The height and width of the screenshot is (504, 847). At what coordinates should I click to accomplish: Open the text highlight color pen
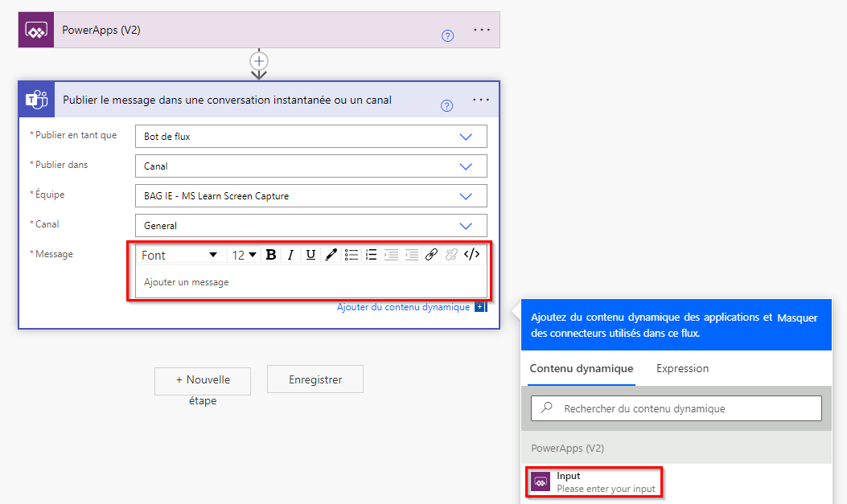[x=331, y=255]
